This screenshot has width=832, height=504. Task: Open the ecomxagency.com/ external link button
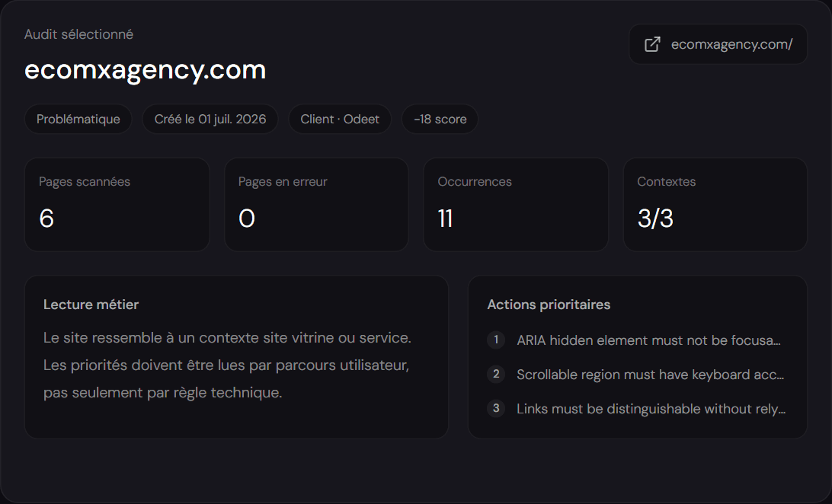pos(718,44)
